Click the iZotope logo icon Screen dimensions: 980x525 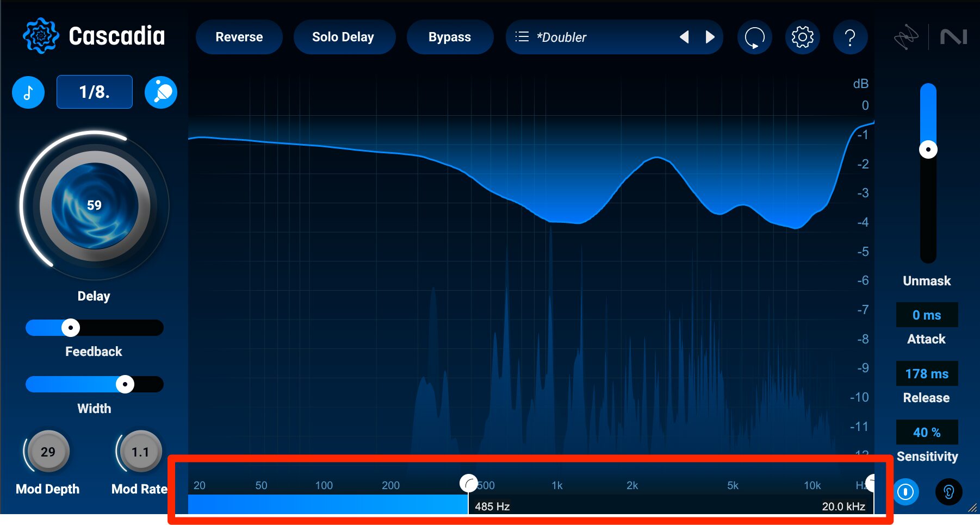[906, 37]
